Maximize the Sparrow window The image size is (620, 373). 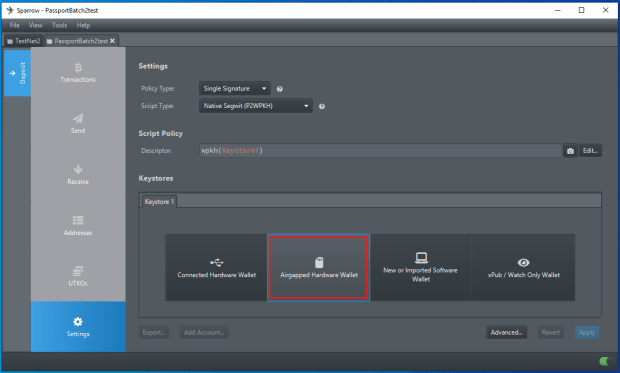click(x=581, y=10)
